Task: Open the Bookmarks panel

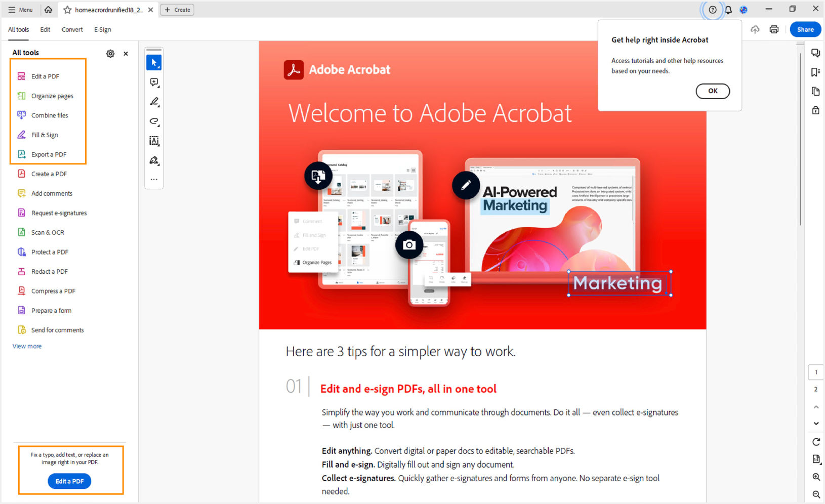Action: click(815, 72)
